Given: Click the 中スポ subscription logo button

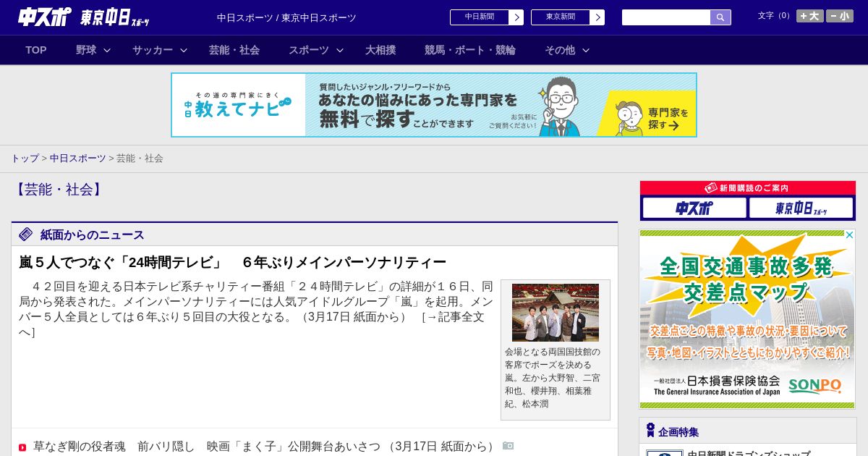Looking at the screenshot, I should point(694,208).
